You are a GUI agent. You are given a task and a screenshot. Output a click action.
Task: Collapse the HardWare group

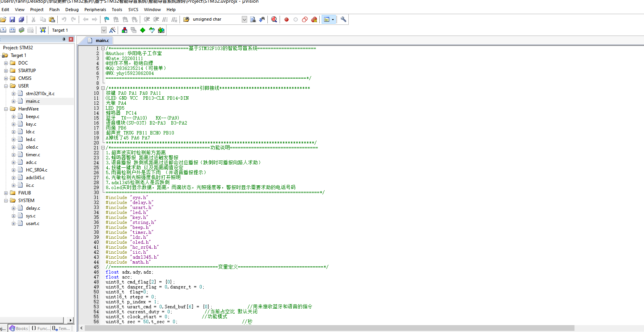click(6, 109)
